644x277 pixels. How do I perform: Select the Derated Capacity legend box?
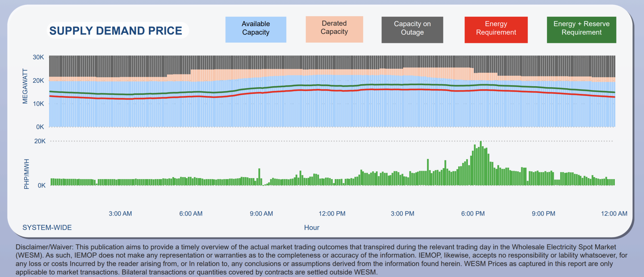point(334,29)
